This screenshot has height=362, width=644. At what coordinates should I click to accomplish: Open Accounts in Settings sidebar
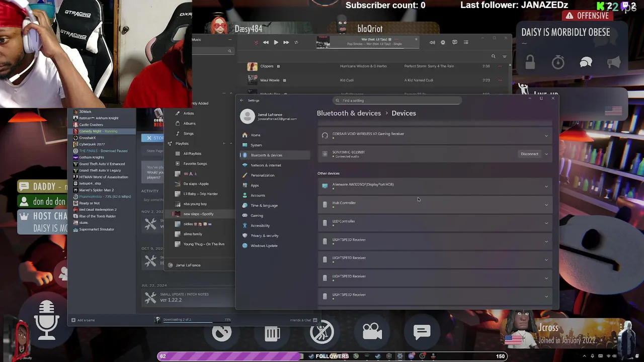pos(276,195)
